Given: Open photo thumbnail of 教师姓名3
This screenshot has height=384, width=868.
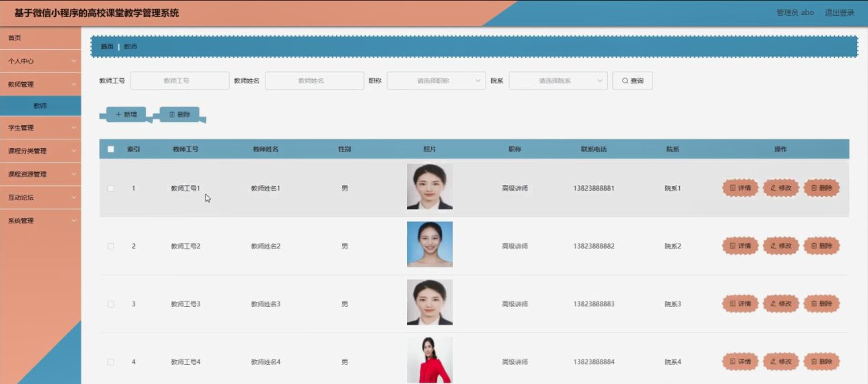Looking at the screenshot, I should point(430,302).
